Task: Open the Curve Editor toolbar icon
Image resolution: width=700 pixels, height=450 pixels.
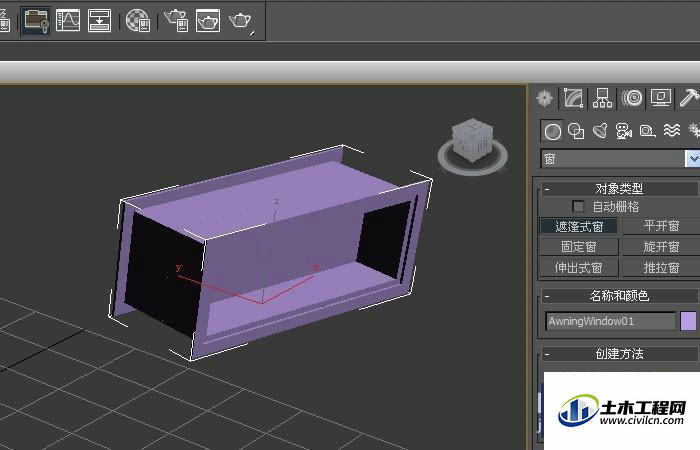Action: point(68,21)
